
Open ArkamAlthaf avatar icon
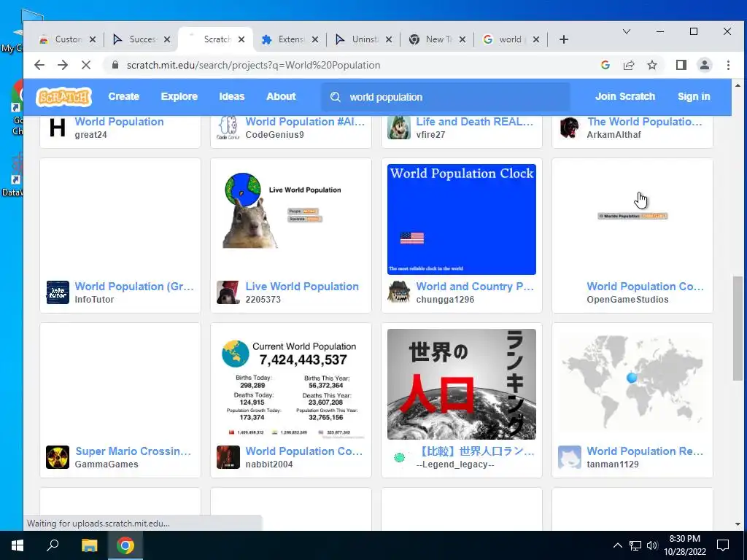point(569,128)
